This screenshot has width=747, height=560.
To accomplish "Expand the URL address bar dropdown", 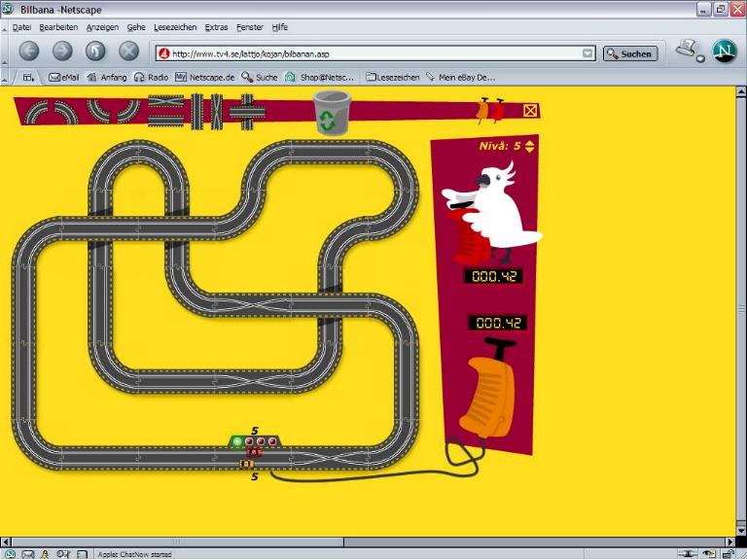I will click(x=587, y=53).
